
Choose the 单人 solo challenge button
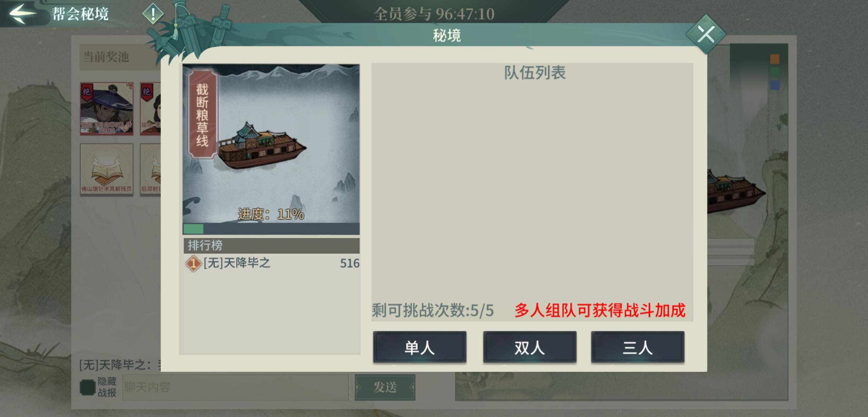pyautogui.click(x=419, y=347)
